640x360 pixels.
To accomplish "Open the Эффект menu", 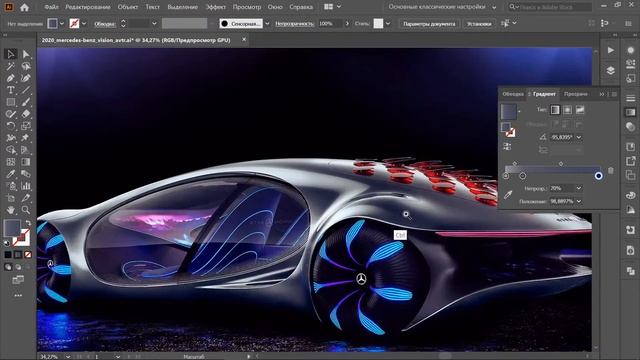I will pyautogui.click(x=216, y=7).
